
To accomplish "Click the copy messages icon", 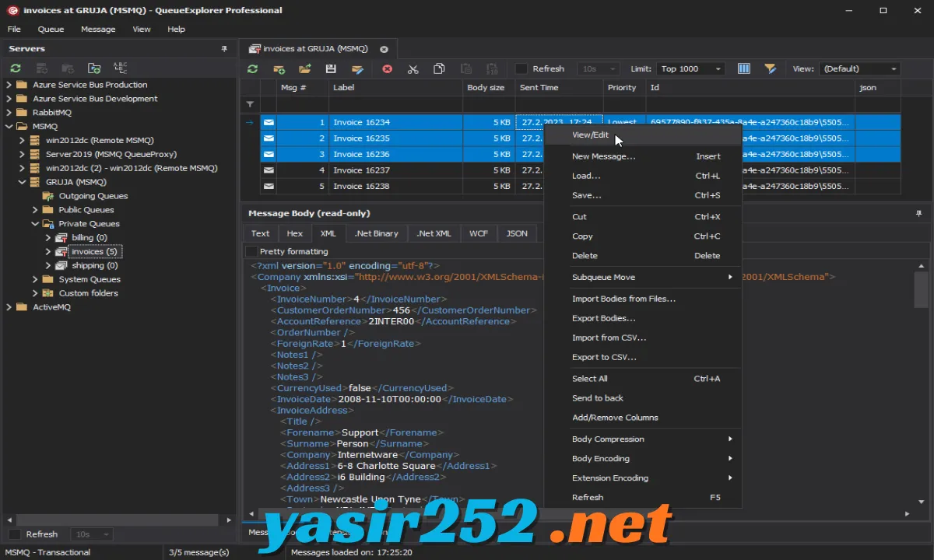I will [439, 68].
